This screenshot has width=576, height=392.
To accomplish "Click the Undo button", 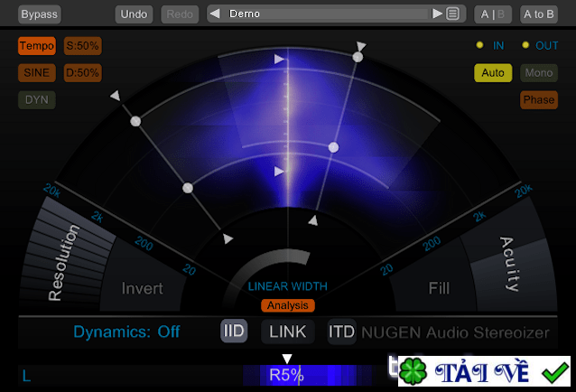I will pos(135,14).
